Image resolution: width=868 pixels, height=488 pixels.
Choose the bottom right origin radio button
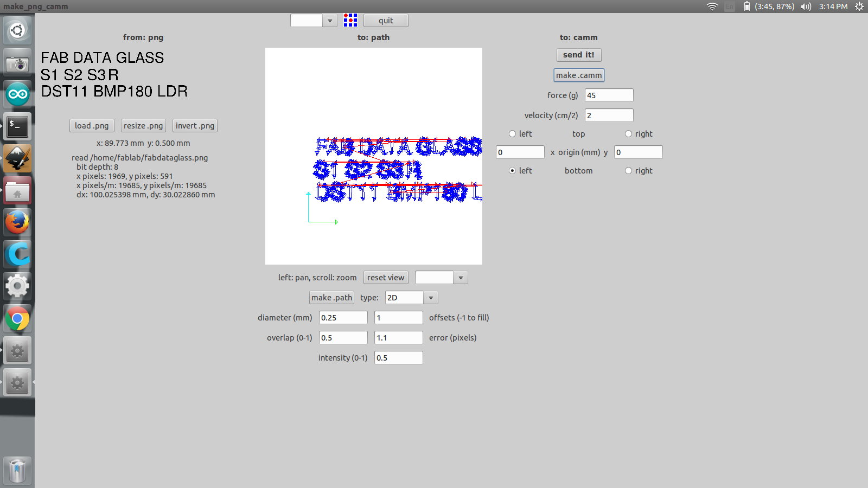click(628, 171)
